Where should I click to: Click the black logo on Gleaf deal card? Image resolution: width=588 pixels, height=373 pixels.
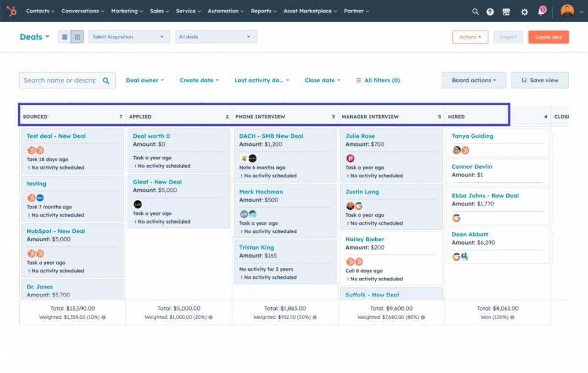click(137, 204)
